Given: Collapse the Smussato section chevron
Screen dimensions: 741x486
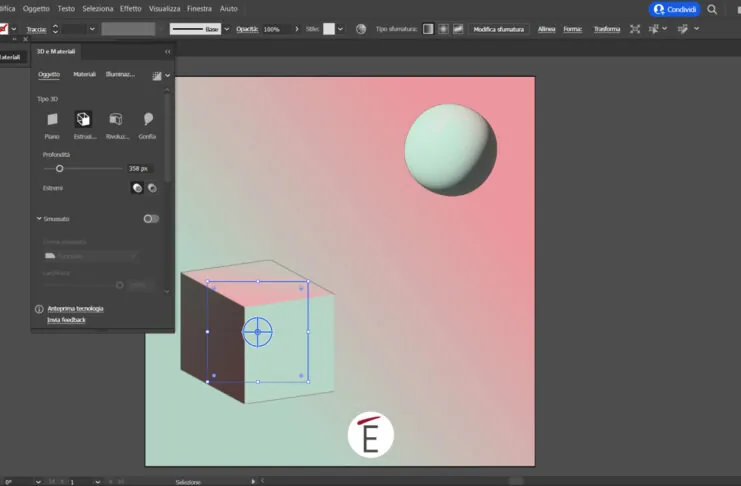Looking at the screenshot, I should click(x=39, y=218).
